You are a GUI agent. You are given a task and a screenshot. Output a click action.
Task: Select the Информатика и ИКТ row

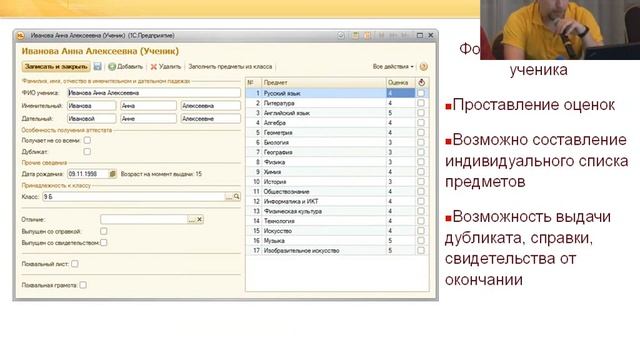(337, 201)
